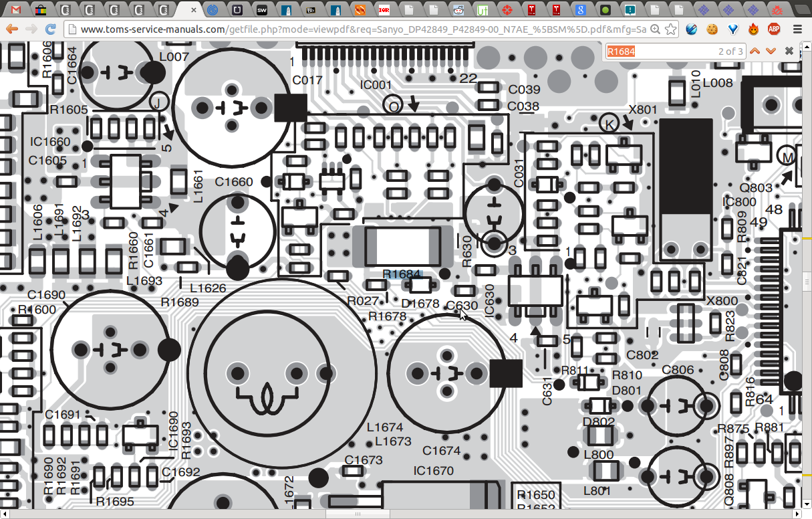The width and height of the screenshot is (812, 519).
Task: Switch to the SW tab
Action: [262, 10]
